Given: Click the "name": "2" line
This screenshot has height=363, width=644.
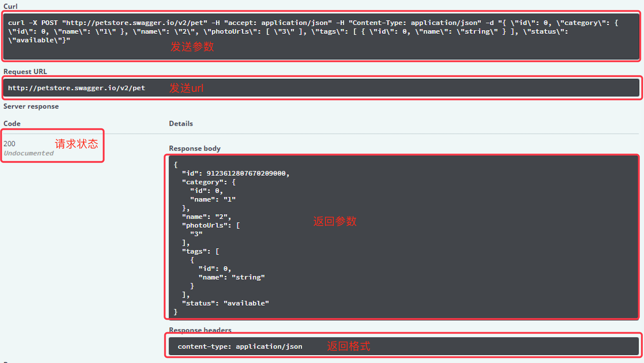Looking at the screenshot, I should (x=207, y=217).
